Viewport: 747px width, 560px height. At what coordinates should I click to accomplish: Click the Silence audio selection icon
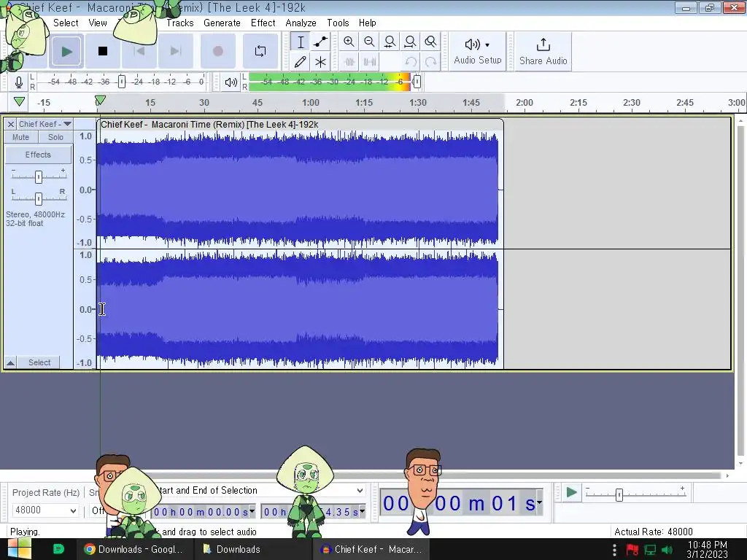tap(369, 62)
